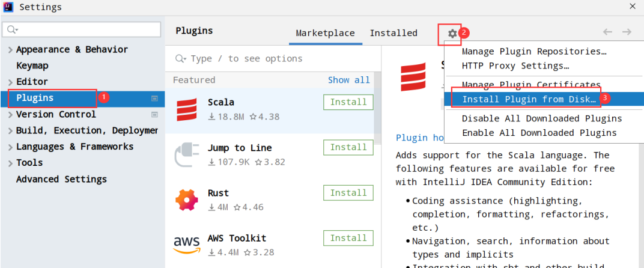644x268 pixels.
Task: Select Manage Plugin Certificates menu item
Action: [531, 84]
